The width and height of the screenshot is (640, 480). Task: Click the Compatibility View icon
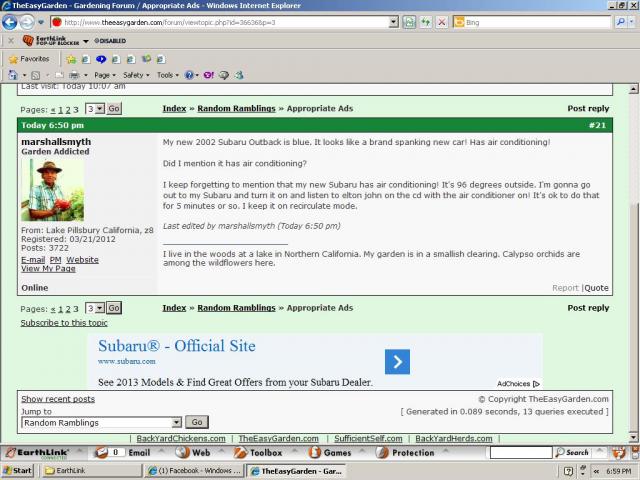point(409,22)
